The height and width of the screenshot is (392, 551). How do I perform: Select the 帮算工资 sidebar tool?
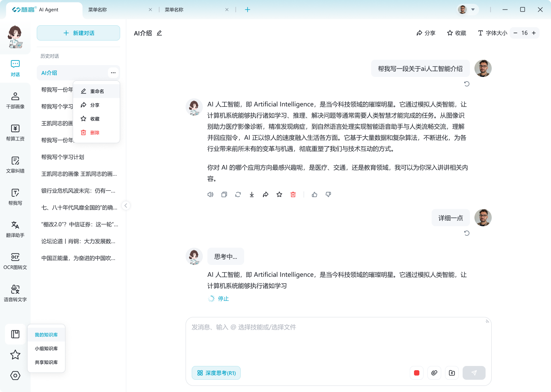[15, 132]
